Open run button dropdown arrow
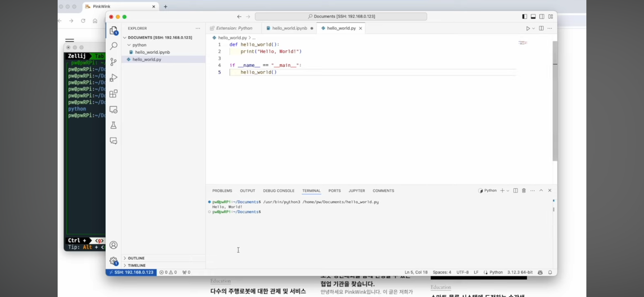 coord(533,28)
